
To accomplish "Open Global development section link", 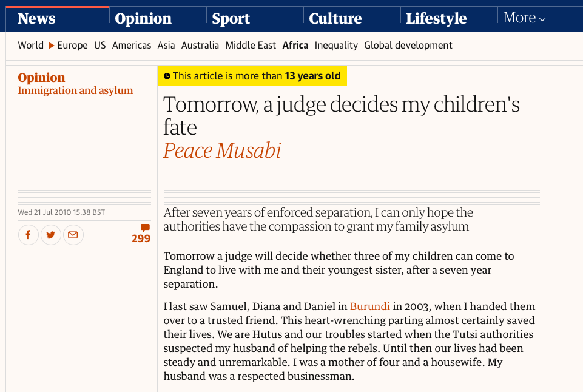I will point(408,46).
